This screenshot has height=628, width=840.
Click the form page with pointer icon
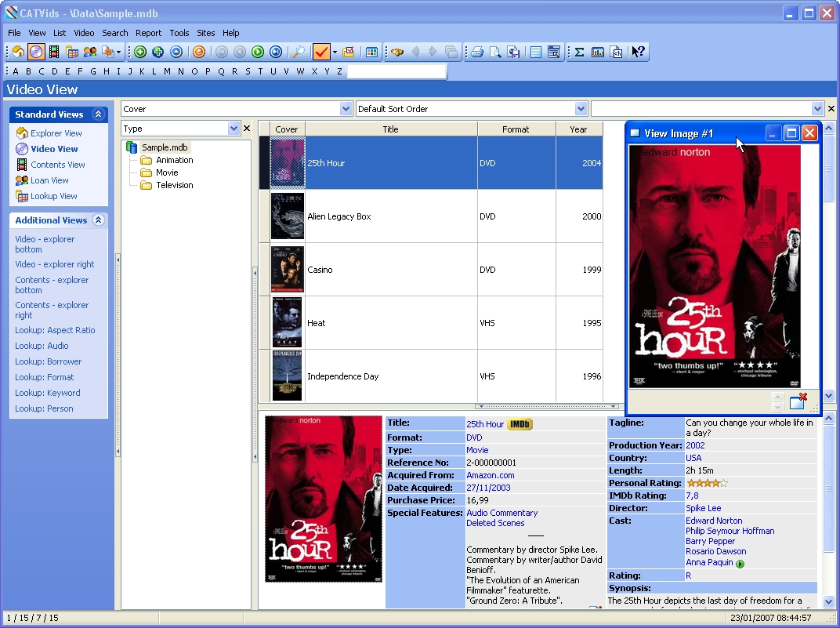pyautogui.click(x=554, y=52)
